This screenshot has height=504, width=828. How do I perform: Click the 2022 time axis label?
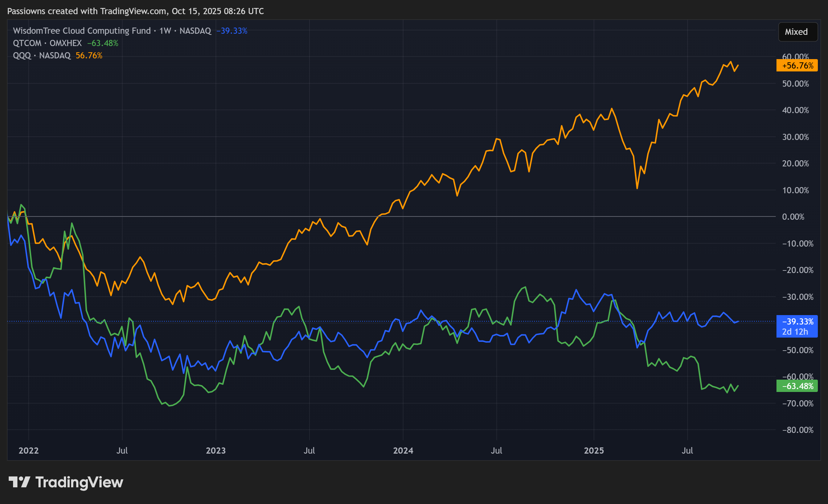29,451
